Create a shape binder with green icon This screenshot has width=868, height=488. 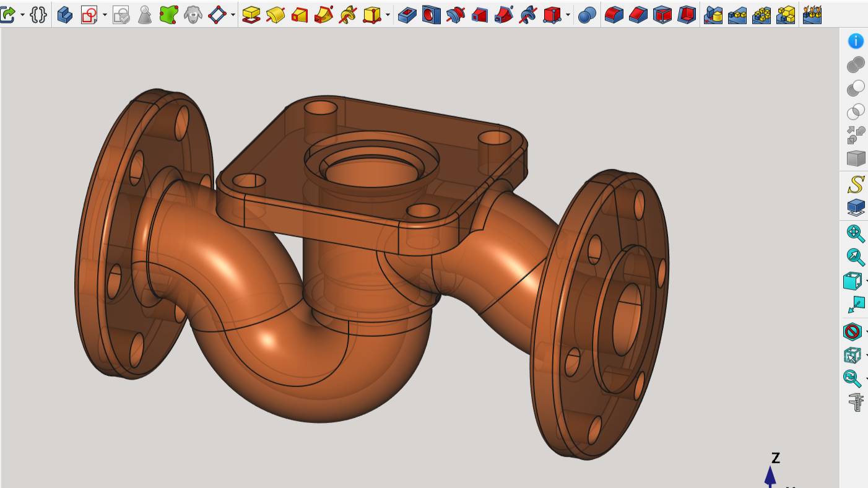click(169, 14)
